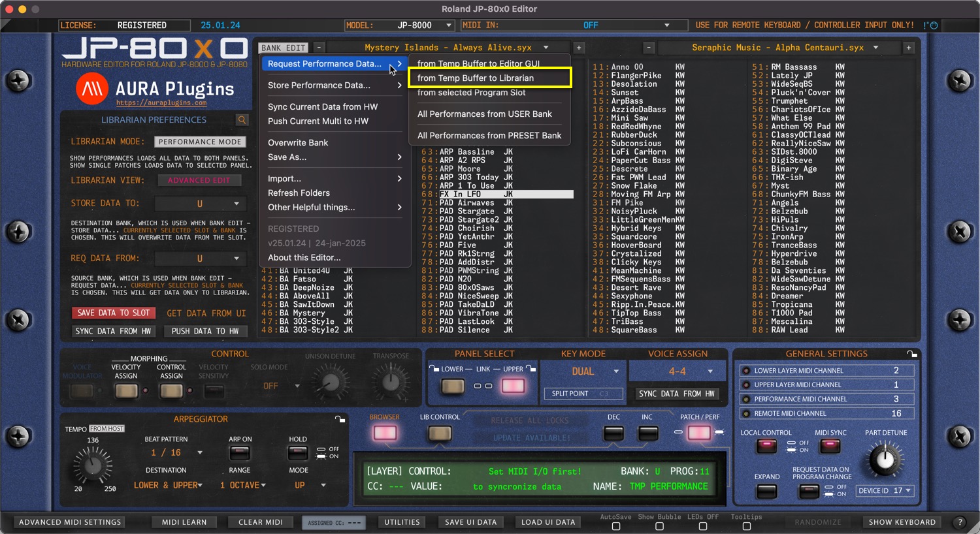Click the General Settings lock icon

pyautogui.click(x=912, y=354)
